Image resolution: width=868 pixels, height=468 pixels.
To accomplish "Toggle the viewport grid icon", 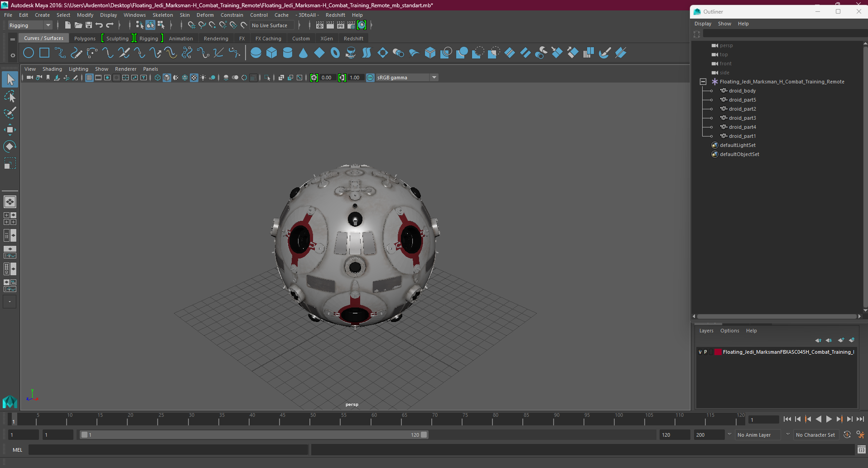I will 89,78.
